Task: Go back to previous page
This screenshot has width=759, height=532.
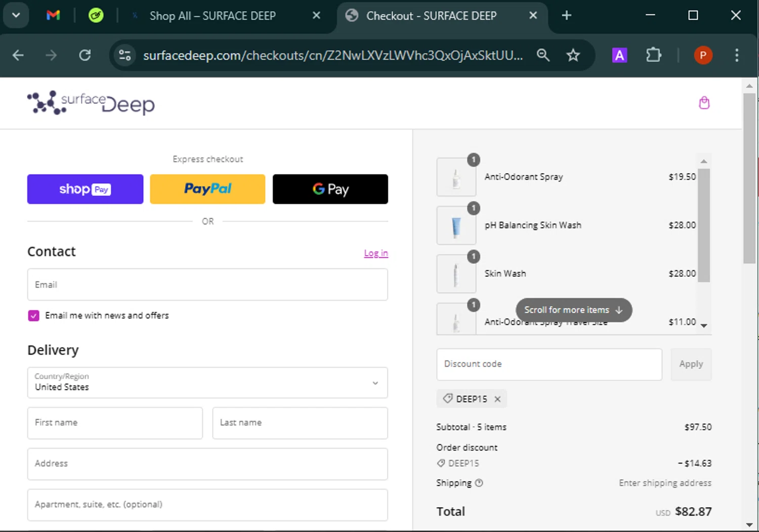Action: click(18, 55)
